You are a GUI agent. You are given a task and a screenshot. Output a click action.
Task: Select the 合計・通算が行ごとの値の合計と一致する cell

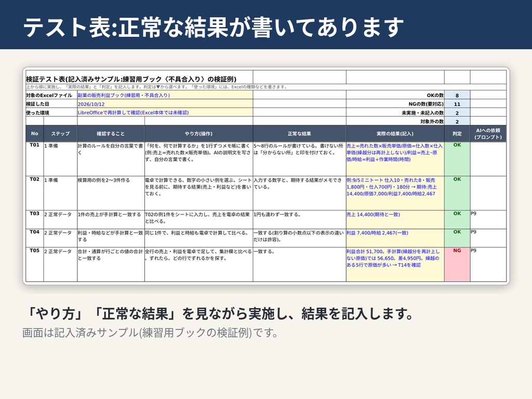coord(111,264)
